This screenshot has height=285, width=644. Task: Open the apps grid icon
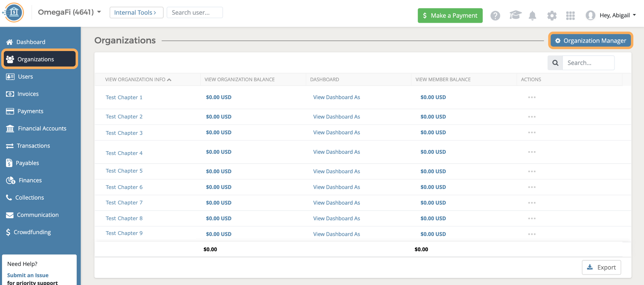tap(570, 15)
